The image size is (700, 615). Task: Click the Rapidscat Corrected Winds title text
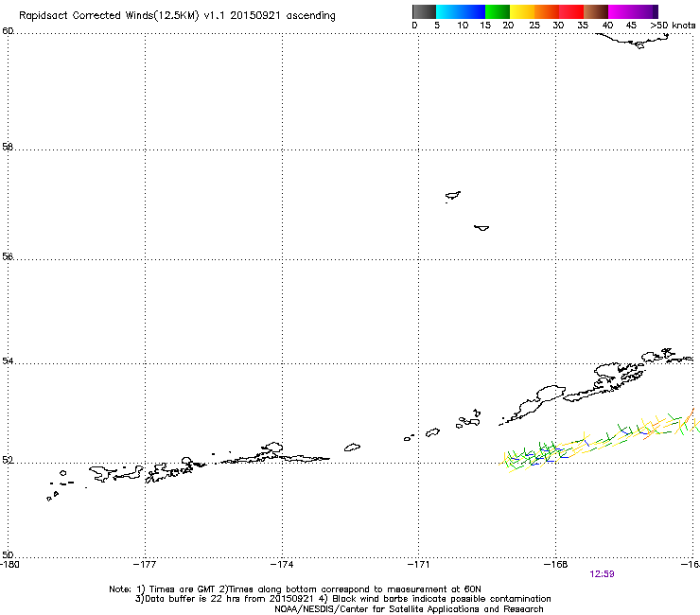pos(177,16)
